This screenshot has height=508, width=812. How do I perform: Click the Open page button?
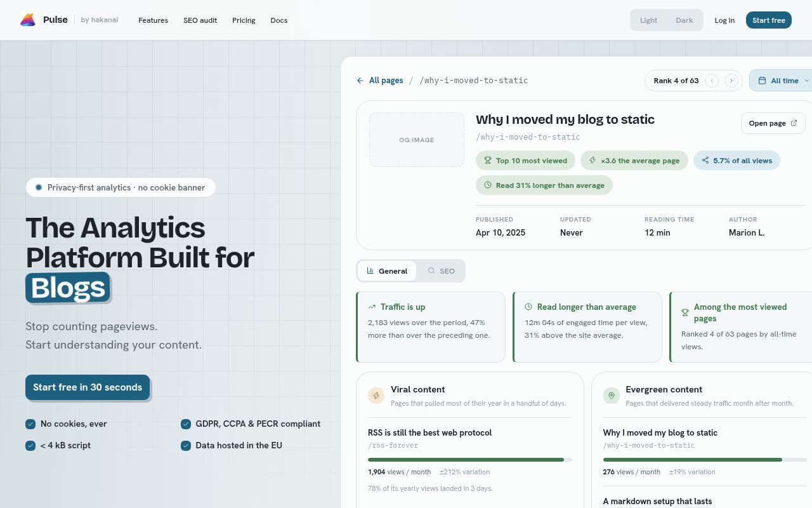[773, 123]
